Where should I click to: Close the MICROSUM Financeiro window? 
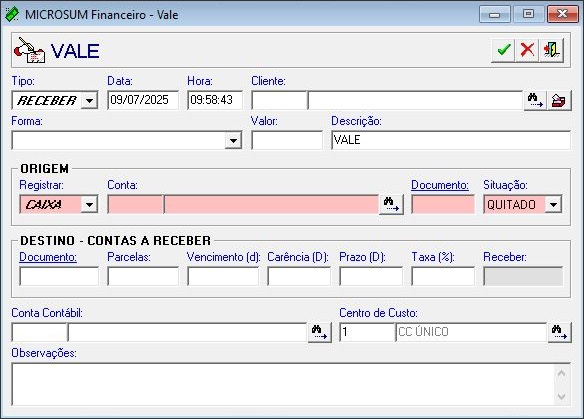pyautogui.click(x=562, y=15)
